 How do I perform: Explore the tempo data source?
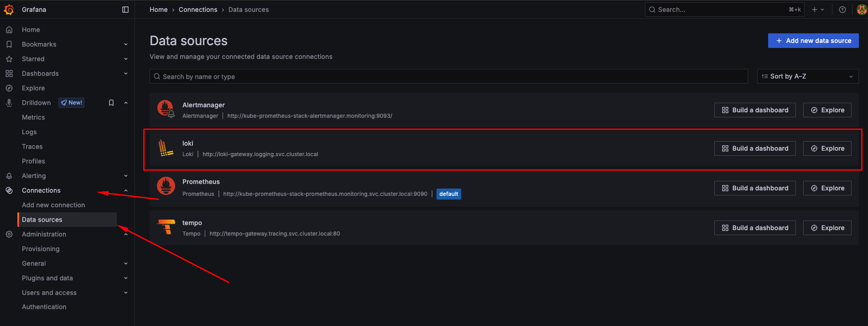click(827, 228)
